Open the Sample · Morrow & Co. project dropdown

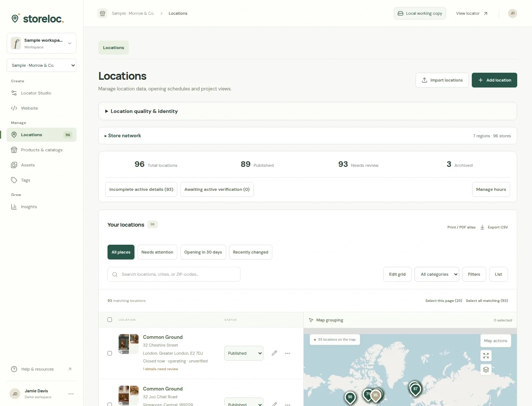point(41,65)
